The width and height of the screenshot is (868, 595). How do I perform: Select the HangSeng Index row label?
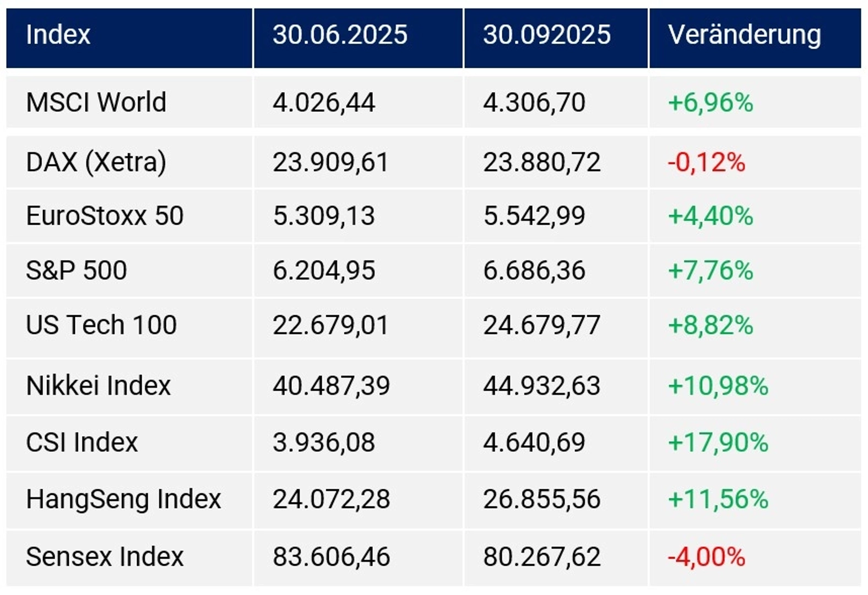point(123,499)
